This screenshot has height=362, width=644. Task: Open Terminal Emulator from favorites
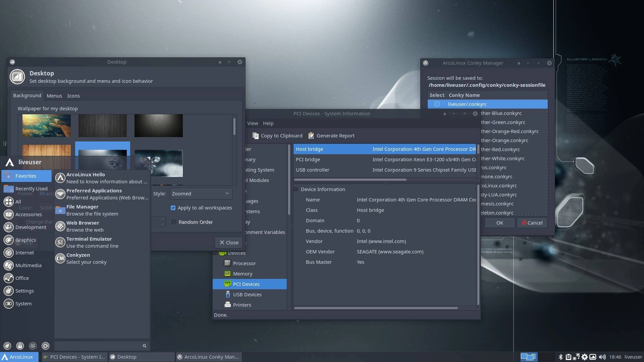point(102,242)
